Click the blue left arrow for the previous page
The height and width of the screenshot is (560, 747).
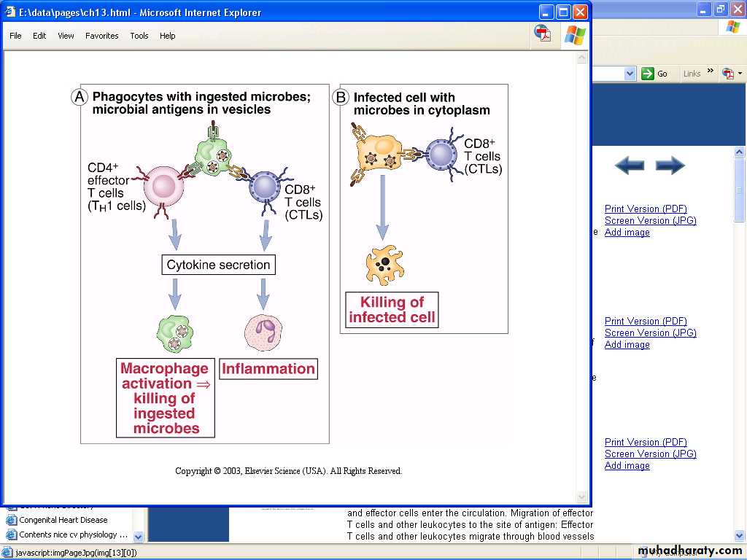pyautogui.click(x=629, y=166)
